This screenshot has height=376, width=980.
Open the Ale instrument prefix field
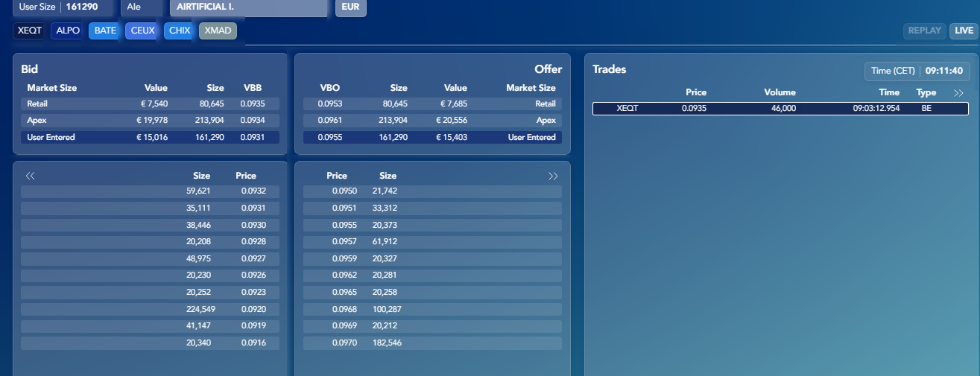point(142,7)
